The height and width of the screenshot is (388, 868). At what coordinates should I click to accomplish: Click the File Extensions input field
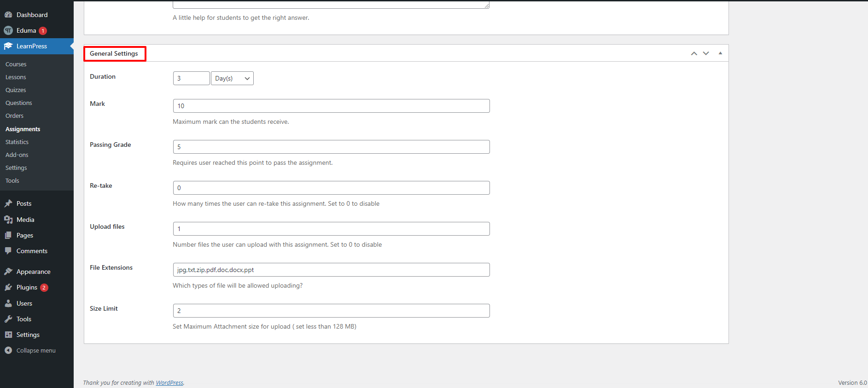(331, 270)
